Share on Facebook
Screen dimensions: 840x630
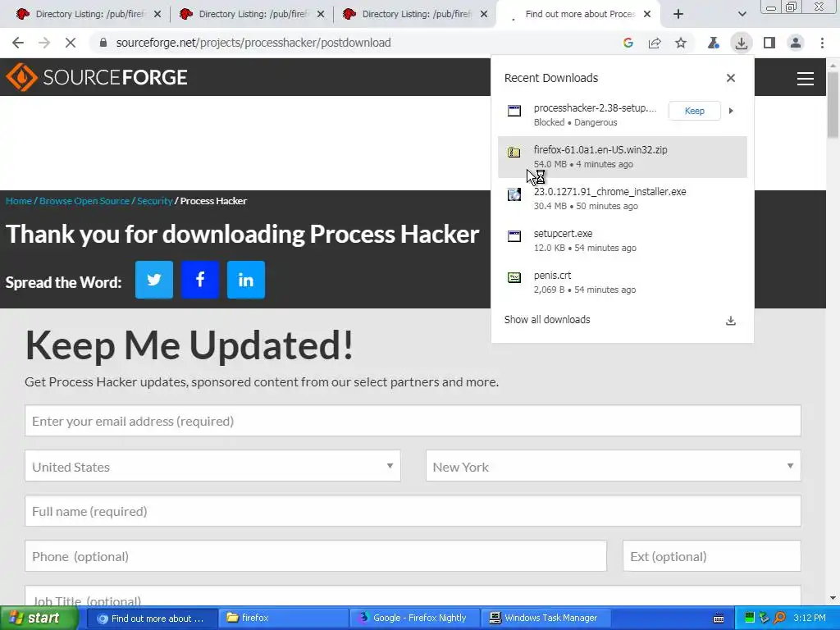200,280
